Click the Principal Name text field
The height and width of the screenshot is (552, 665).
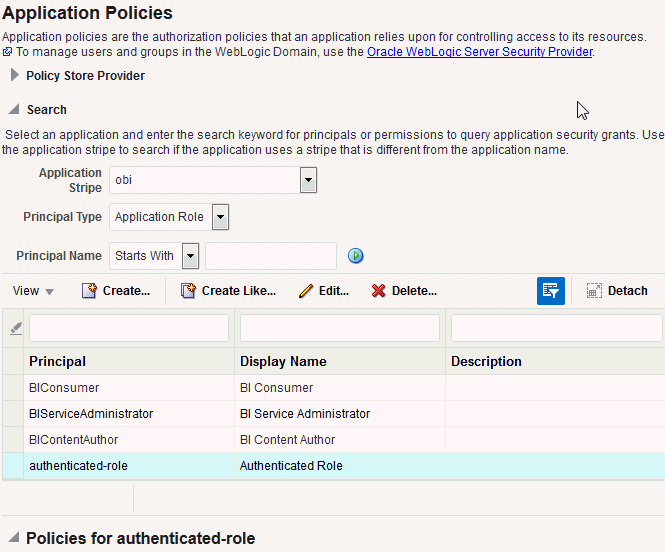point(271,256)
